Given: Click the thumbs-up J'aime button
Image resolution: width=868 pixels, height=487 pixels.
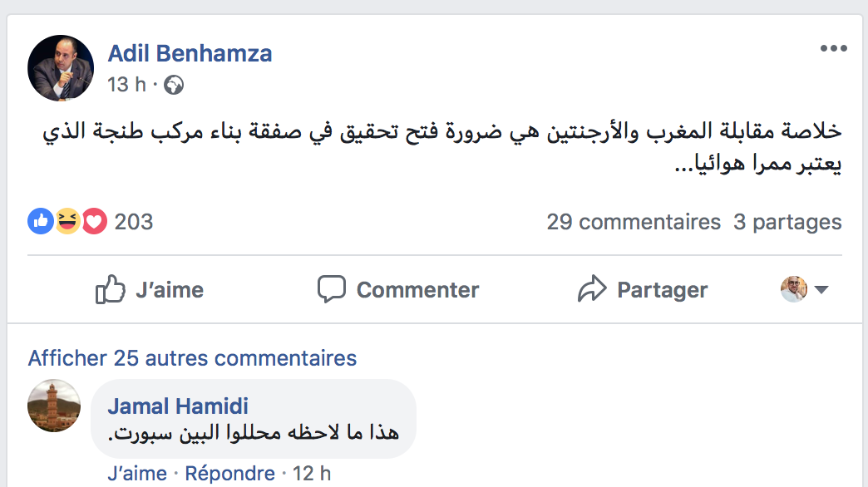Looking at the screenshot, I should click(x=150, y=289).
